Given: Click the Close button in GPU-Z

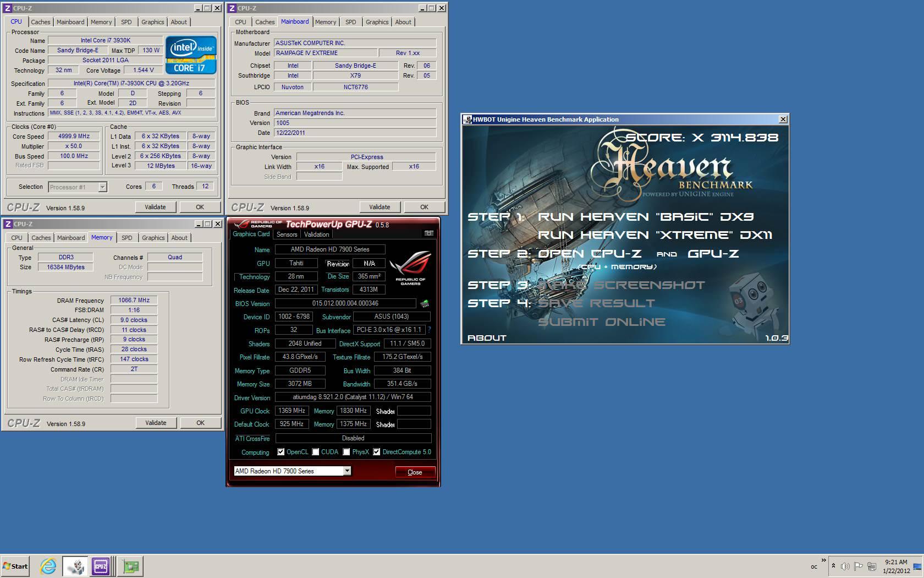Looking at the screenshot, I should pyautogui.click(x=415, y=472).
